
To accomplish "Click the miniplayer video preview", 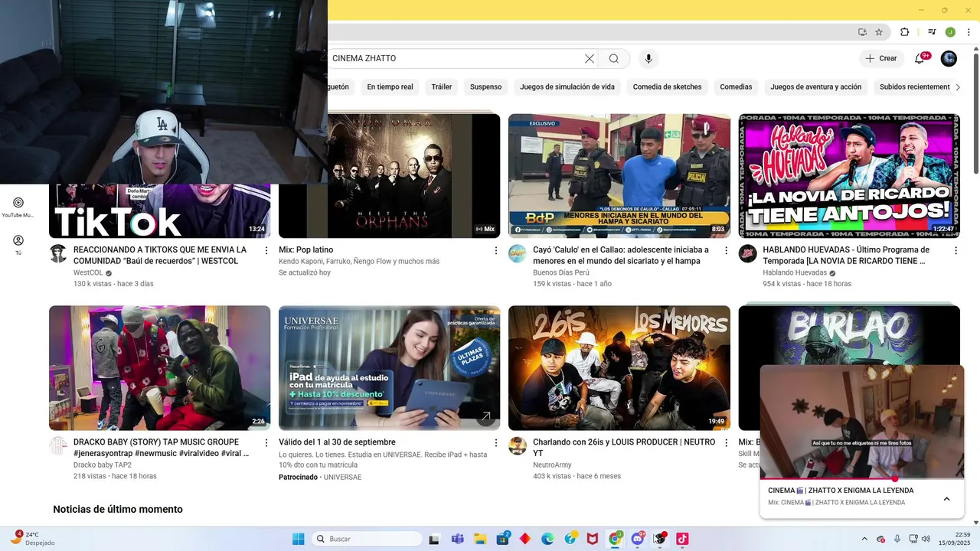I will pyautogui.click(x=862, y=422).
